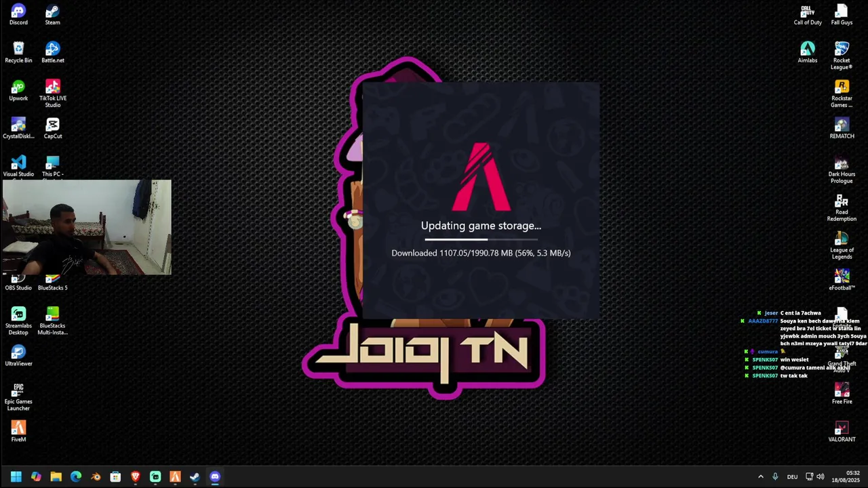This screenshot has height=488, width=868.
Task: Launch UltraViewer from the desktop
Action: pyautogui.click(x=18, y=357)
